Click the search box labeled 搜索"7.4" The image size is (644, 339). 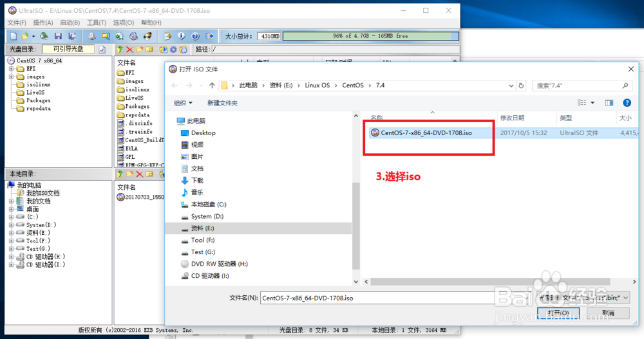click(582, 86)
